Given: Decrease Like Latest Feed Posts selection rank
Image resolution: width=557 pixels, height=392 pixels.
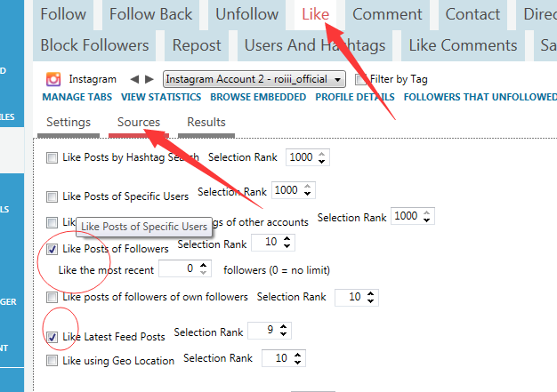Looking at the screenshot, I should pos(283,334).
